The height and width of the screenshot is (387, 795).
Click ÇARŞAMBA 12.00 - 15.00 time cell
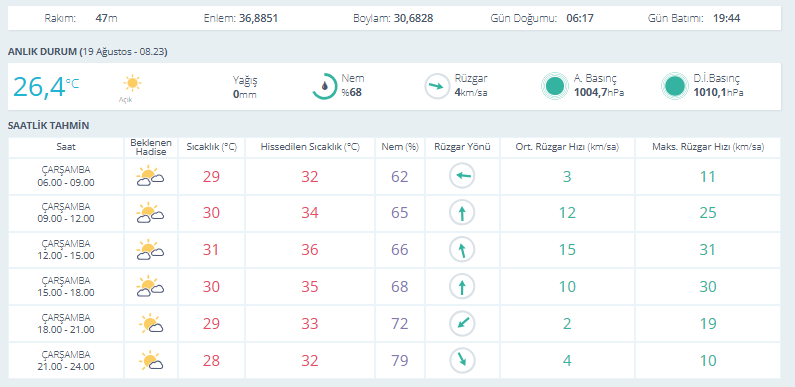point(66,250)
